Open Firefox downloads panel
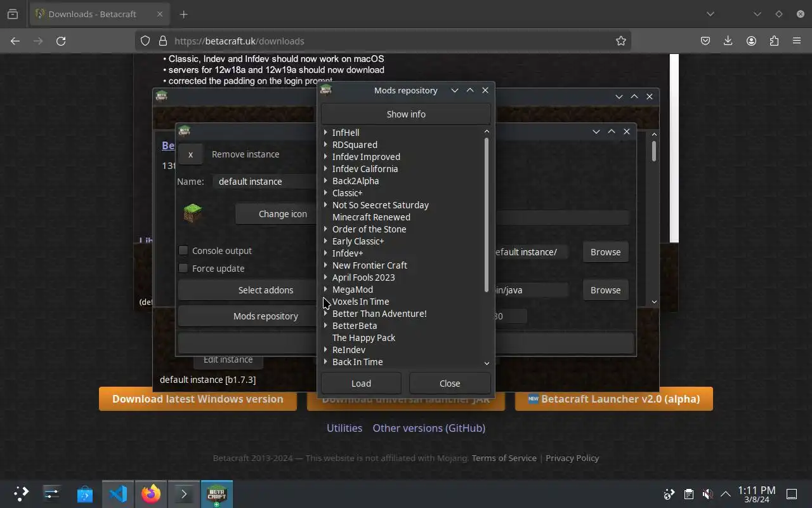 coord(728,41)
